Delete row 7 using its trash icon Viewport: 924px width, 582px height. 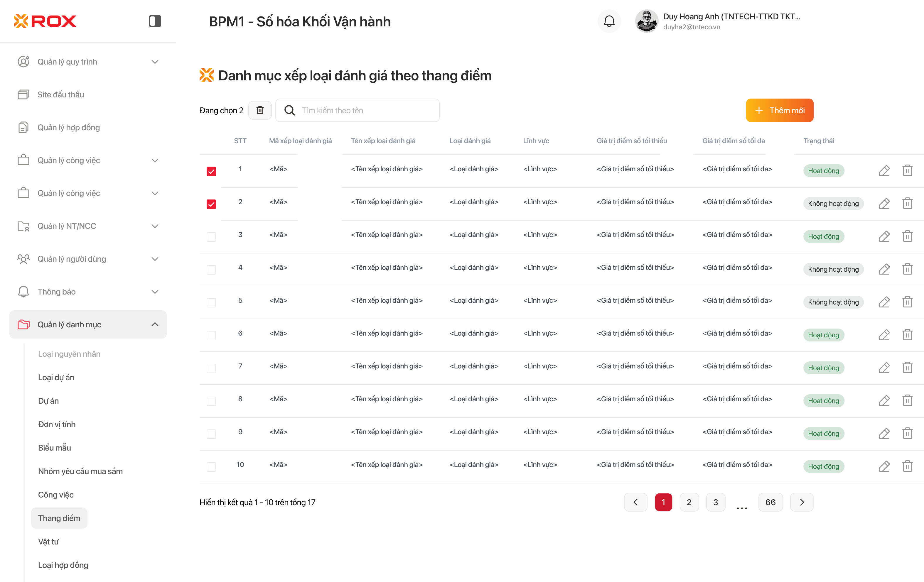[x=907, y=368]
